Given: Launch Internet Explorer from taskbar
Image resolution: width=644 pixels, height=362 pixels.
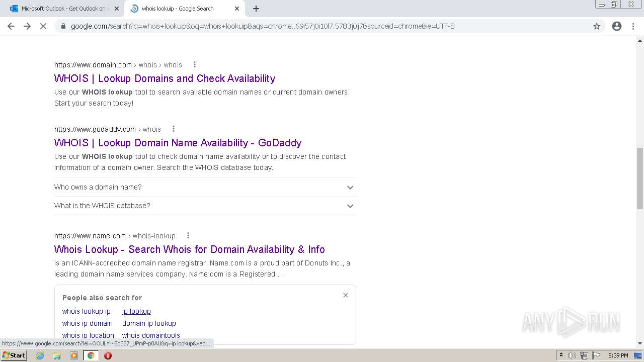Looking at the screenshot, I should 40,355.
